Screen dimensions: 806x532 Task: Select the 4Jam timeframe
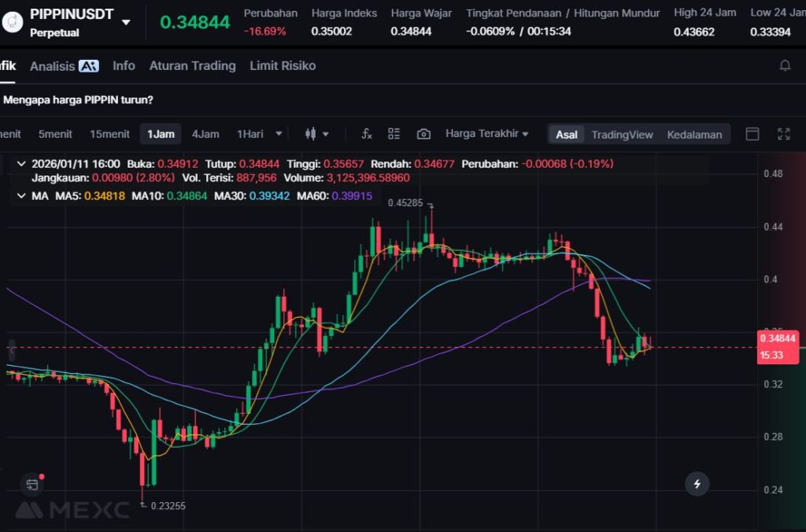(x=205, y=134)
